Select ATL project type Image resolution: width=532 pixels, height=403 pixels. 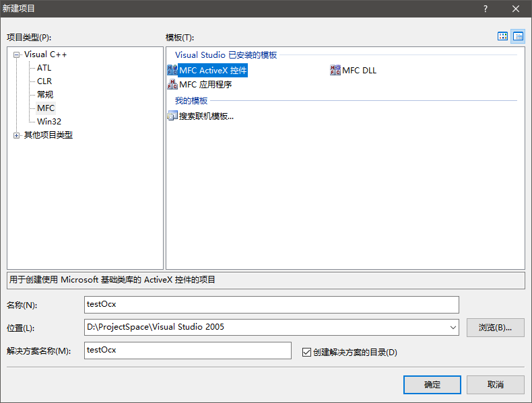44,68
